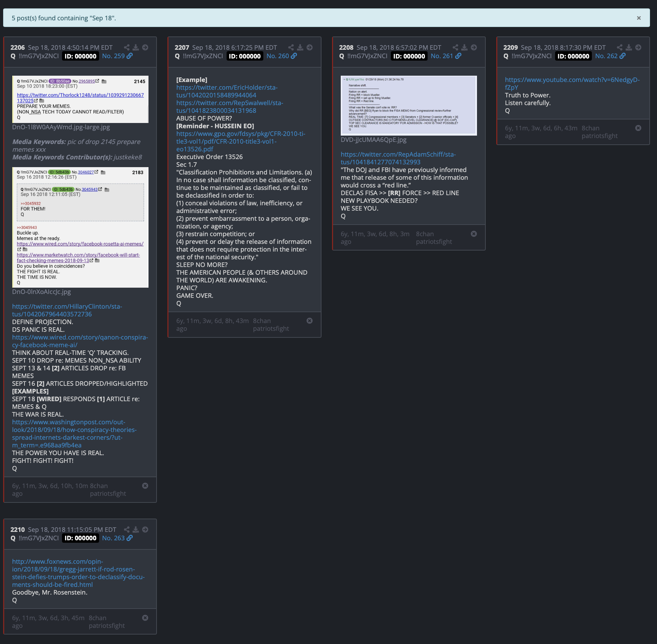The width and height of the screenshot is (657, 644).
Task: Click the circled X in post 2207 footer
Action: pyautogui.click(x=310, y=321)
